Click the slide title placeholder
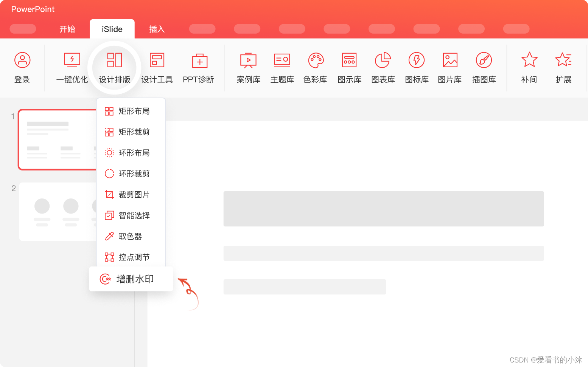This screenshot has width=588, height=367. (383, 209)
